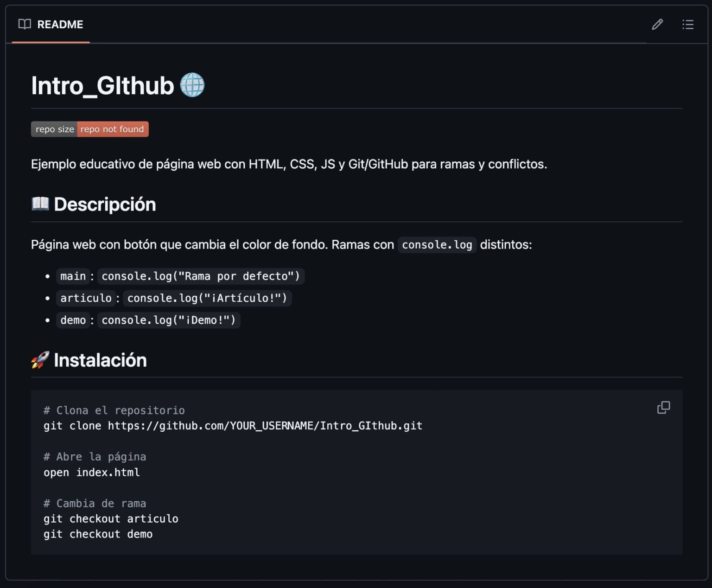Click the copy icon on the code block
This screenshot has height=588, width=712.
point(663,407)
